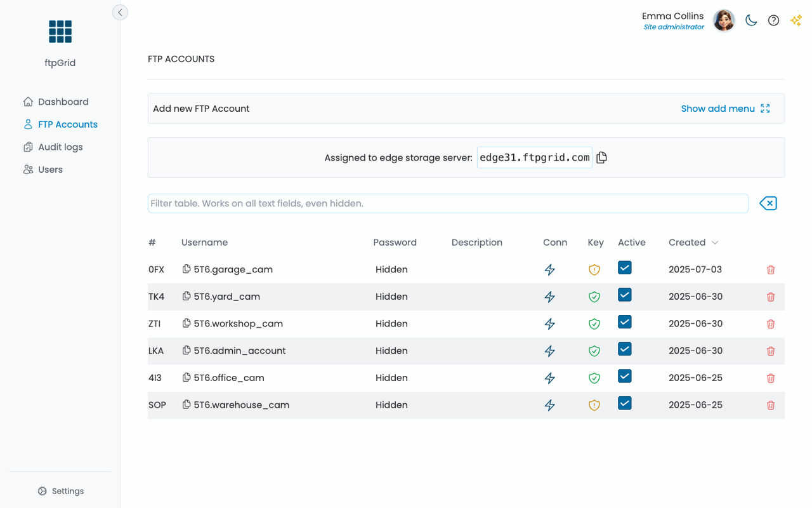Go to the Users section
This screenshot has height=508, width=812.
[50, 170]
